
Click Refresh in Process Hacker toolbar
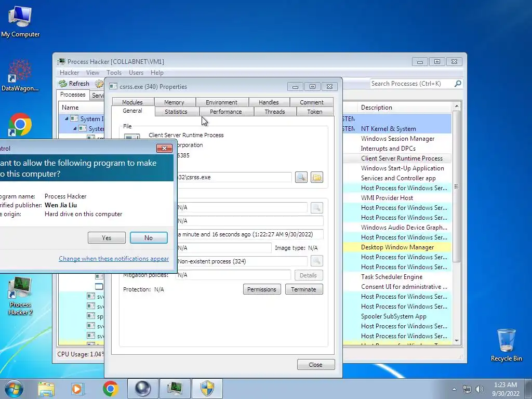[x=74, y=84]
